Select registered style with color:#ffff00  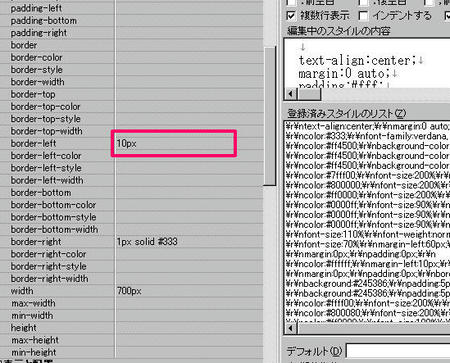[x=368, y=303]
